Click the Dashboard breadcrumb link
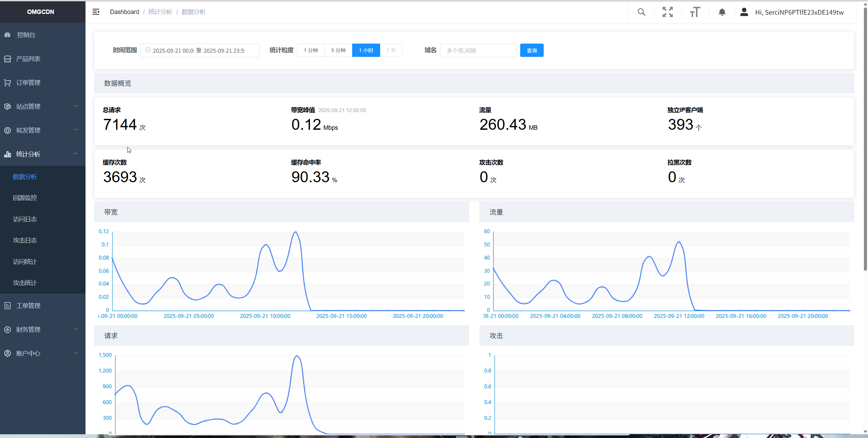The width and height of the screenshot is (868, 438). (124, 12)
